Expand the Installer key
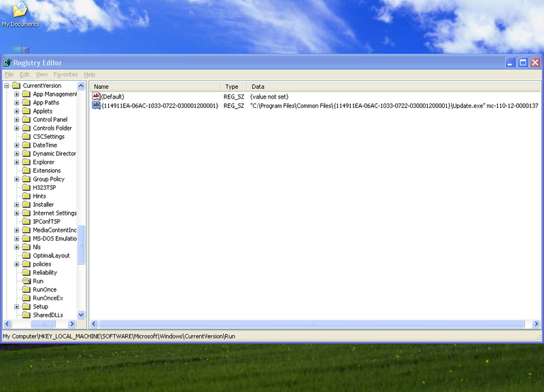 [16, 204]
